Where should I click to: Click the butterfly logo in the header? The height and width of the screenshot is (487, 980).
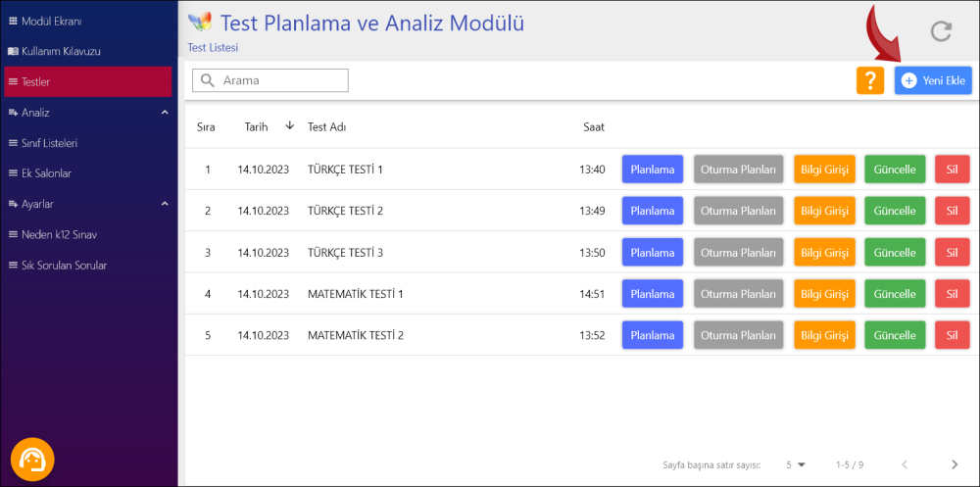coord(199,23)
